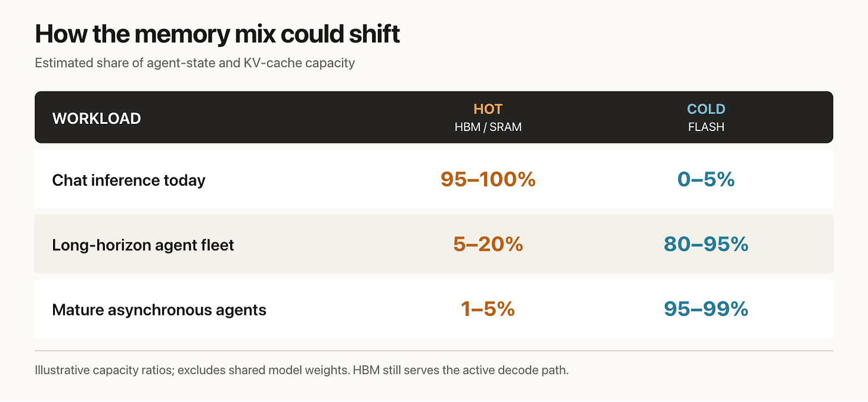The height and width of the screenshot is (402, 868).
Task: Click the title "How the memory mix could shift"
Action: tap(217, 35)
